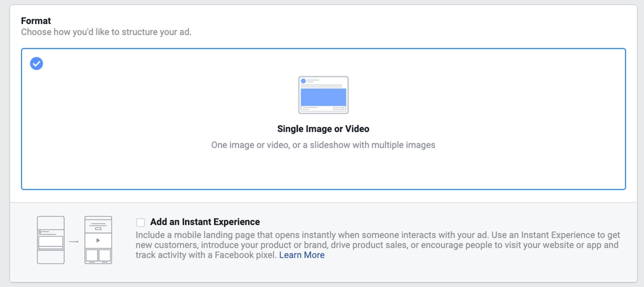
Task: Click the blue image block in format icon
Action: [x=323, y=97]
